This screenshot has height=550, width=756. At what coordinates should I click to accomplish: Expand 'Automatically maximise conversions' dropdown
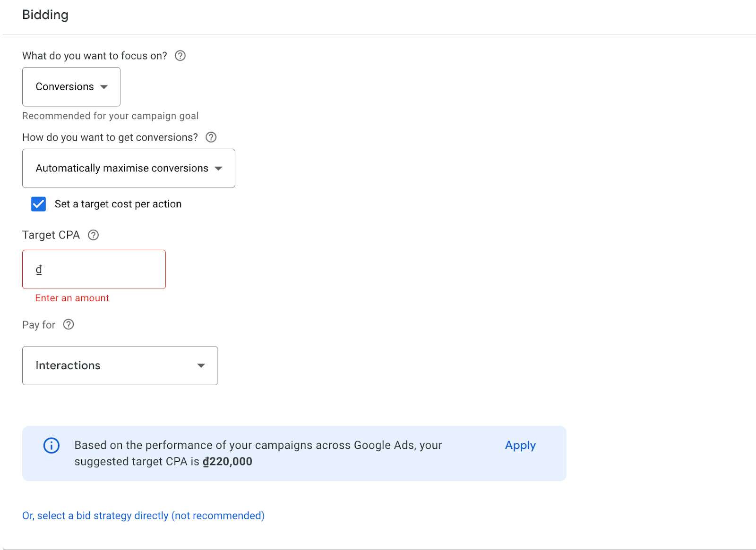point(129,169)
